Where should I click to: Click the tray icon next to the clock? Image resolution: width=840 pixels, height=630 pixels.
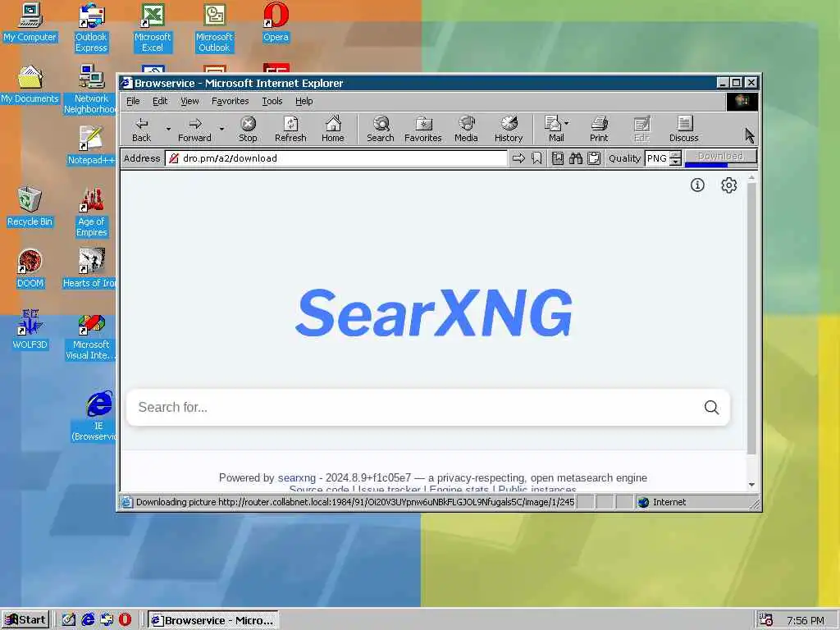[767, 620]
